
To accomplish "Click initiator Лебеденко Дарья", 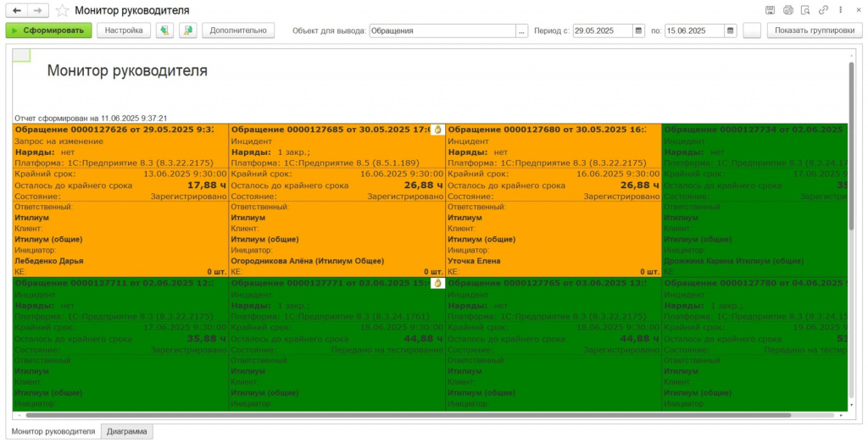I will pyautogui.click(x=48, y=261).
